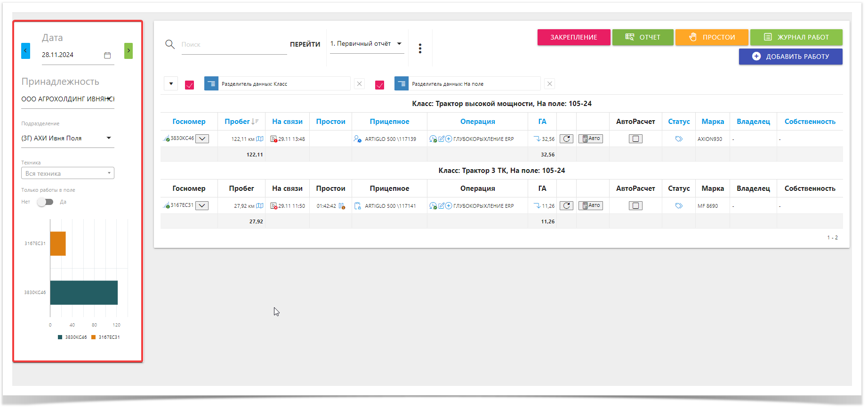Click the teal 3830KC46 chart bar
The height and width of the screenshot is (409, 868).
tap(84, 293)
